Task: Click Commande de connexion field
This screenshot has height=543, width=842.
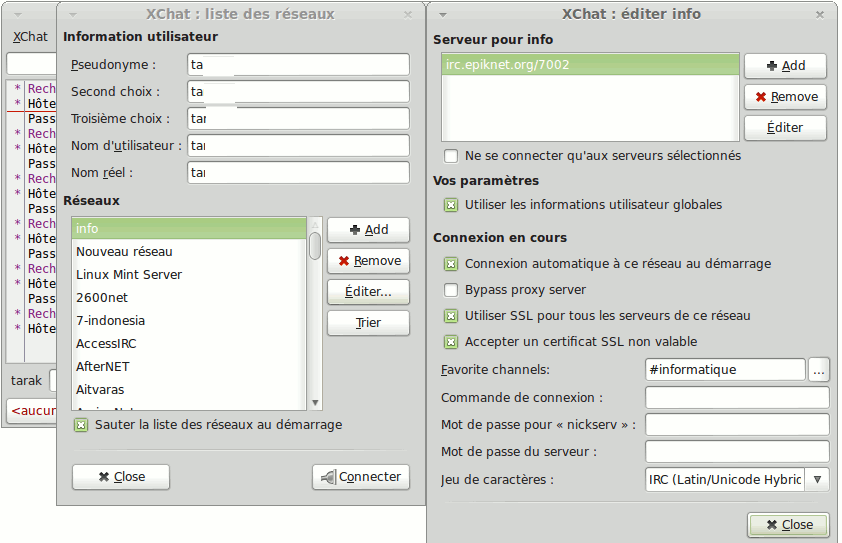Action: click(x=737, y=398)
